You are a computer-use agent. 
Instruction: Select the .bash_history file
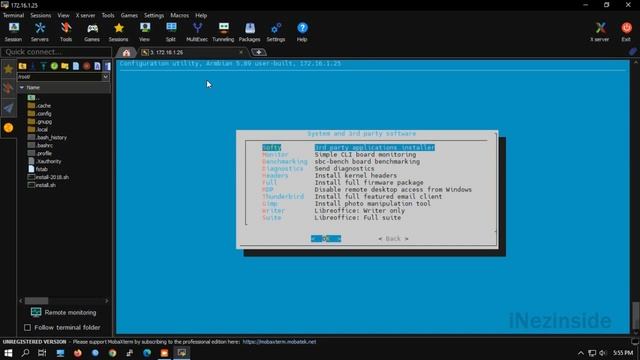point(47,138)
